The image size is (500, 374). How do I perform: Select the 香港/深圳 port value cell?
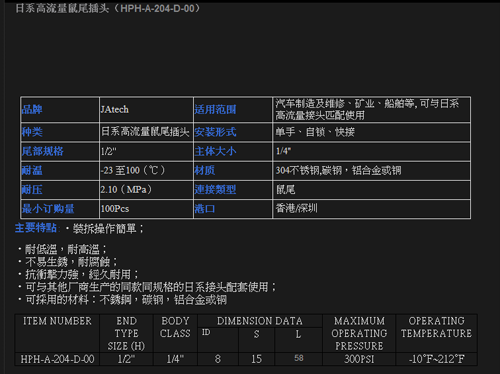371,209
